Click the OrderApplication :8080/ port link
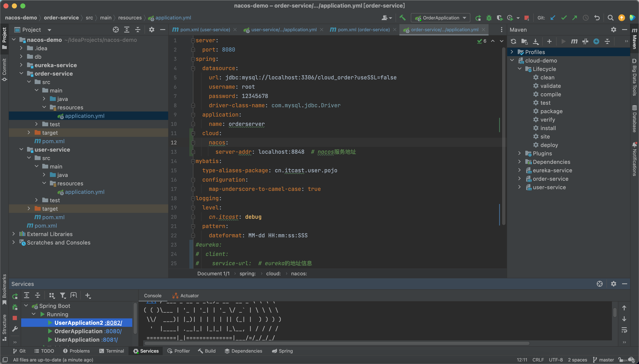The width and height of the screenshot is (639, 364). point(113,331)
